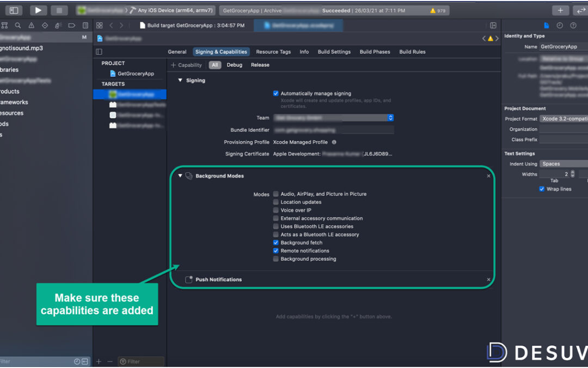Click the jump bar warning triangle
Viewport: 588px width, 368px height.
pyautogui.click(x=490, y=38)
